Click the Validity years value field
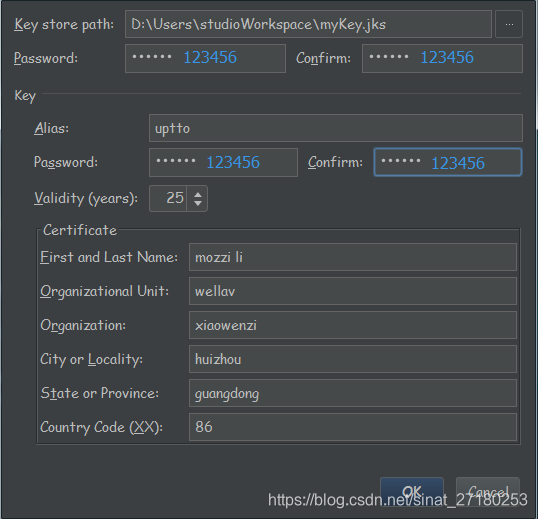 click(x=168, y=198)
